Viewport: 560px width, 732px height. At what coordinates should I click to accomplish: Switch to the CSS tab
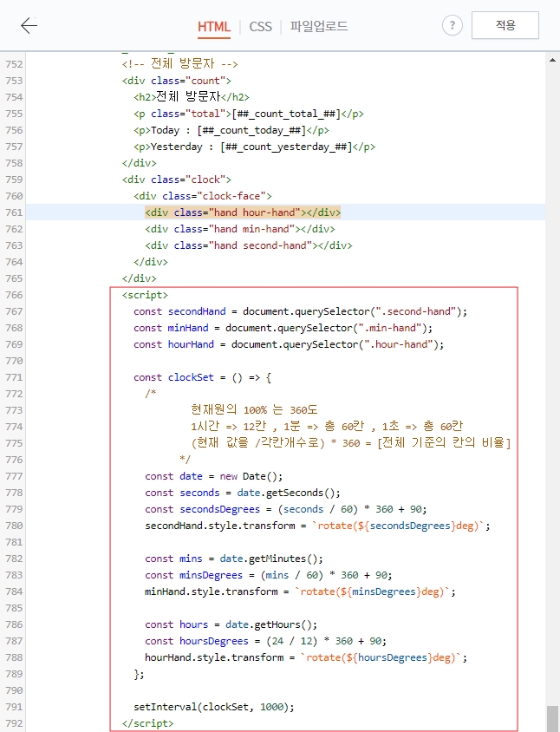click(260, 27)
